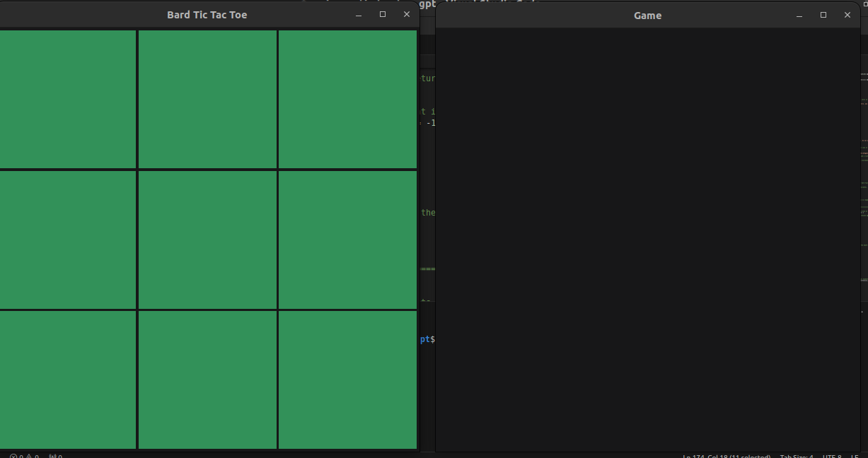This screenshot has width=868, height=458.
Task: Mark the top-left cell of the tic tac toe board
Action: 68,99
